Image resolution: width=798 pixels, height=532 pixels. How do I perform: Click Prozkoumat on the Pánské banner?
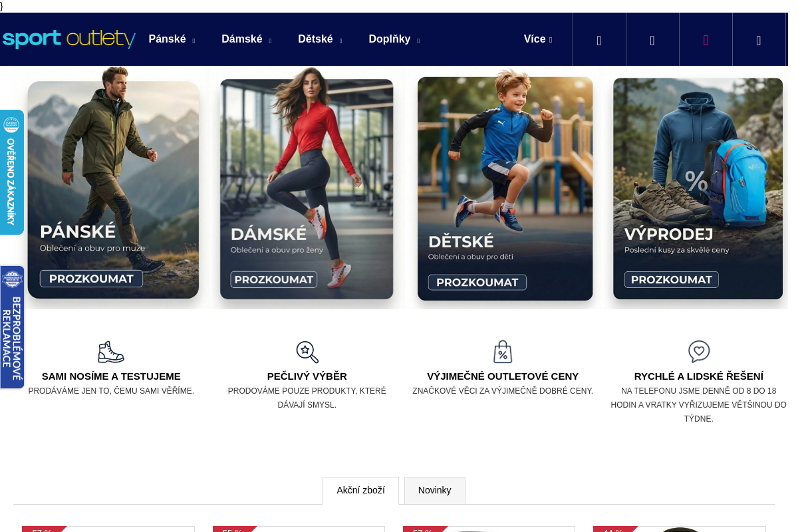(91, 279)
